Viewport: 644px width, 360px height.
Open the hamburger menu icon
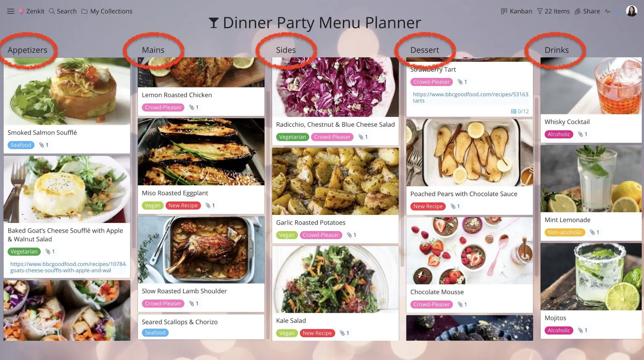pyautogui.click(x=11, y=11)
